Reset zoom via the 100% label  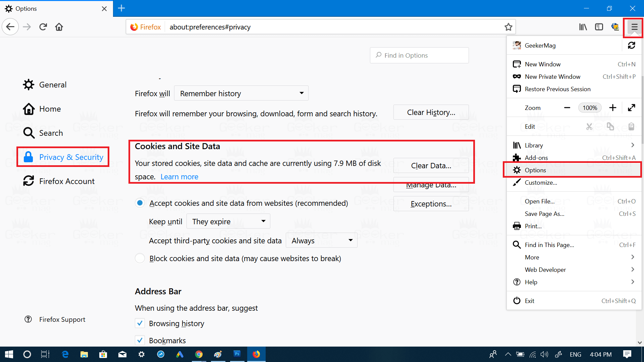590,108
